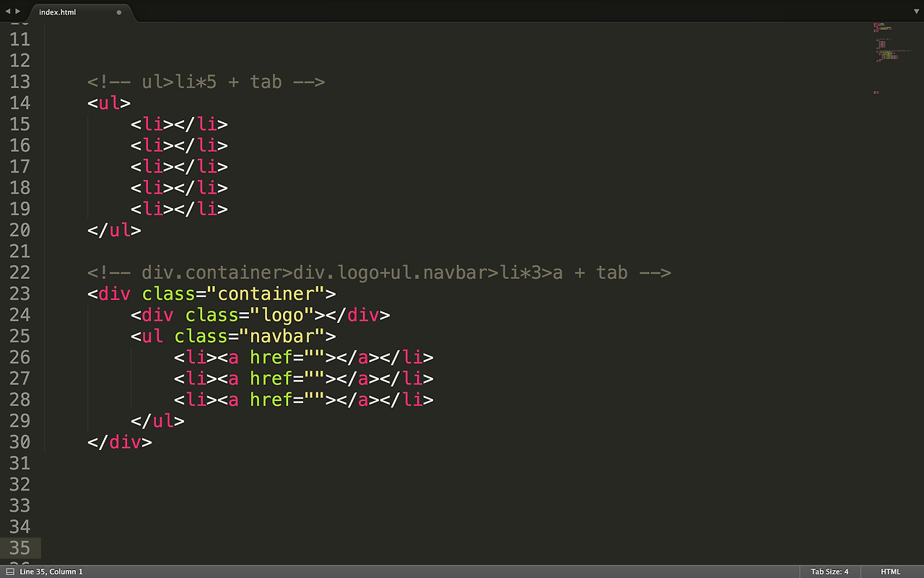
Task: Click the "container" class value
Action: coord(271,293)
